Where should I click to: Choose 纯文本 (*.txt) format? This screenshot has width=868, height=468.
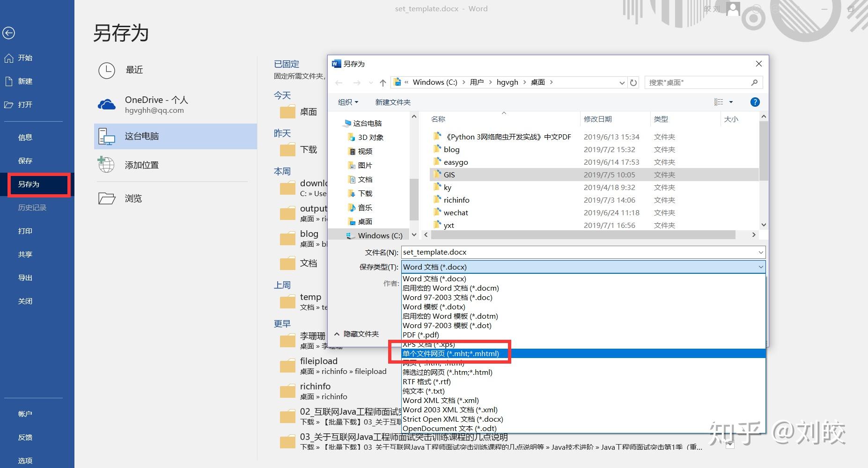583,391
